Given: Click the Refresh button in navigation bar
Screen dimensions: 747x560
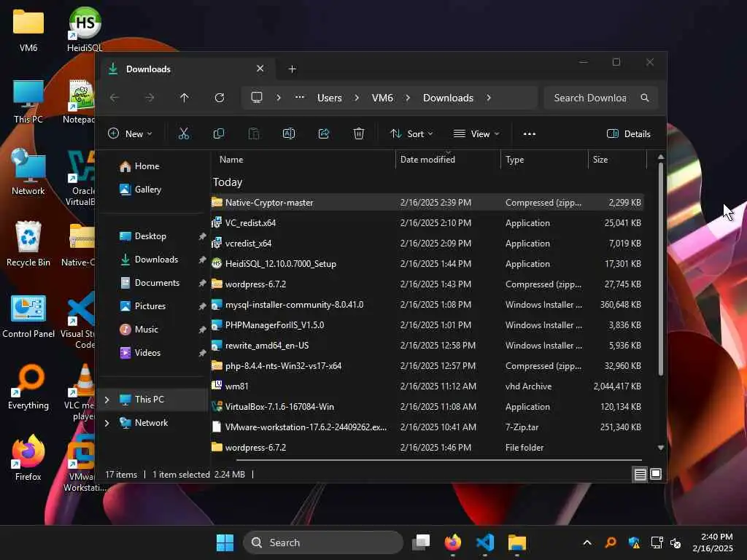Looking at the screenshot, I should click(219, 98).
